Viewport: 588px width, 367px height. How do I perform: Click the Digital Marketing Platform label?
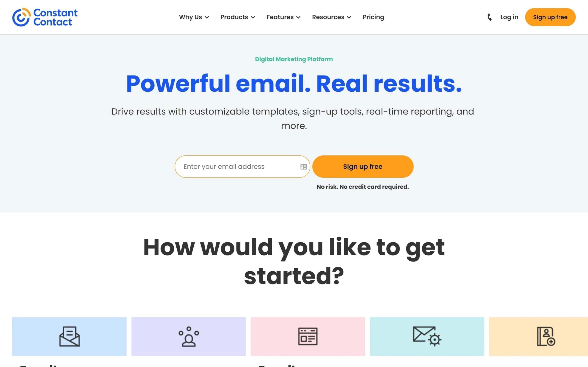294,59
